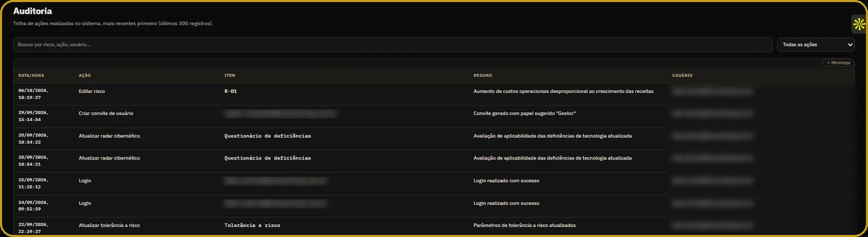
Task: Select the 'Atualizar tolerância a risco' action
Action: 109,225
